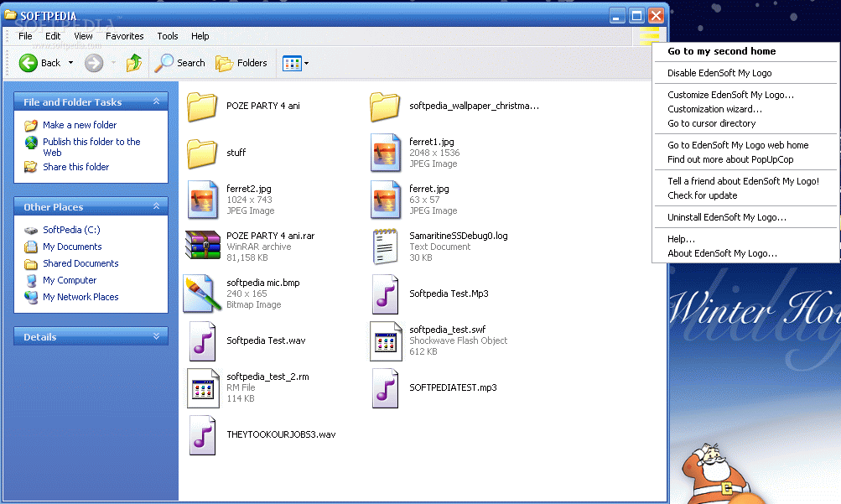Click the Shared Documents link text
Image resolution: width=841 pixels, height=504 pixels.
coord(80,263)
